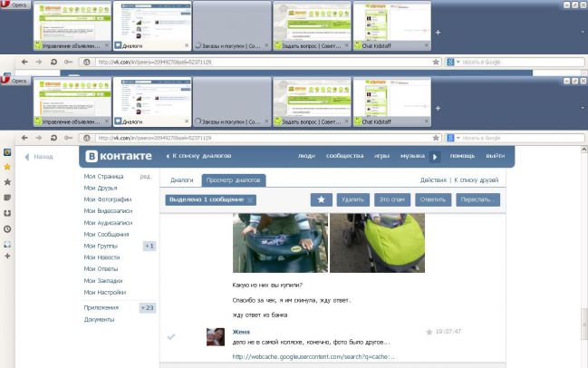
Task: Switch to the "Диалоги" tab
Action: pos(182,180)
